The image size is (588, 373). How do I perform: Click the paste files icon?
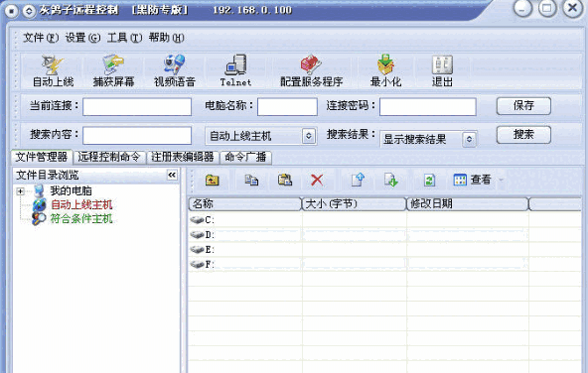[x=285, y=181]
